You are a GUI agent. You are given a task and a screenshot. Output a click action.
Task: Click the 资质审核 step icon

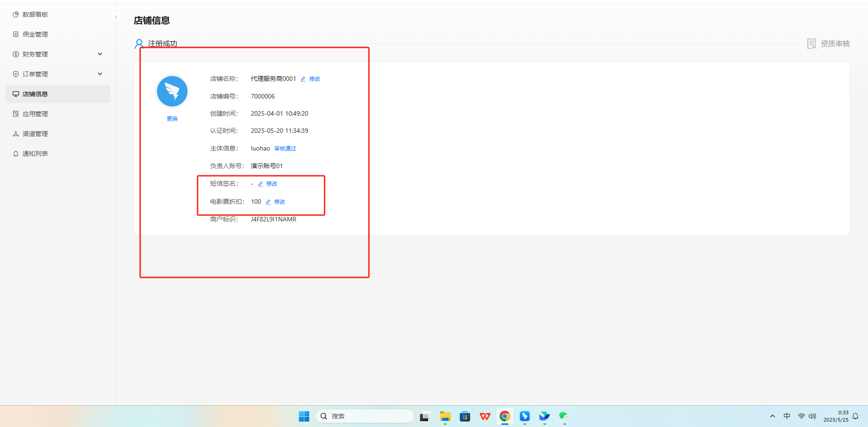pyautogui.click(x=811, y=44)
